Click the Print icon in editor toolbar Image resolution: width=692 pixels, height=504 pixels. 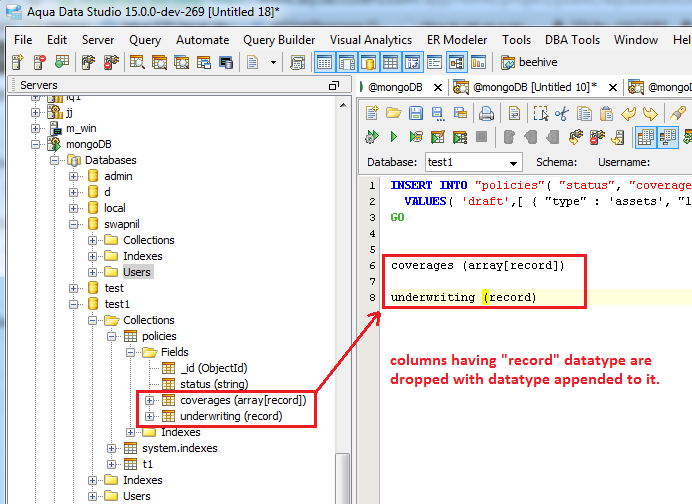(x=486, y=113)
